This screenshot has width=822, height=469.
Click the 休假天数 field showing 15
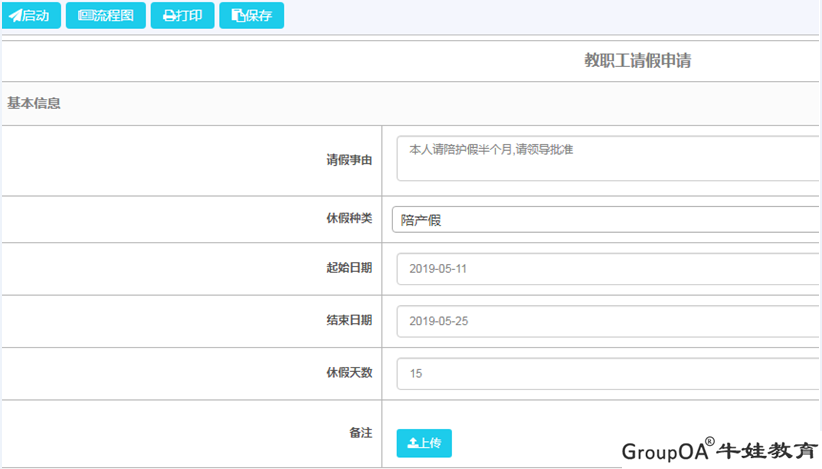608,374
